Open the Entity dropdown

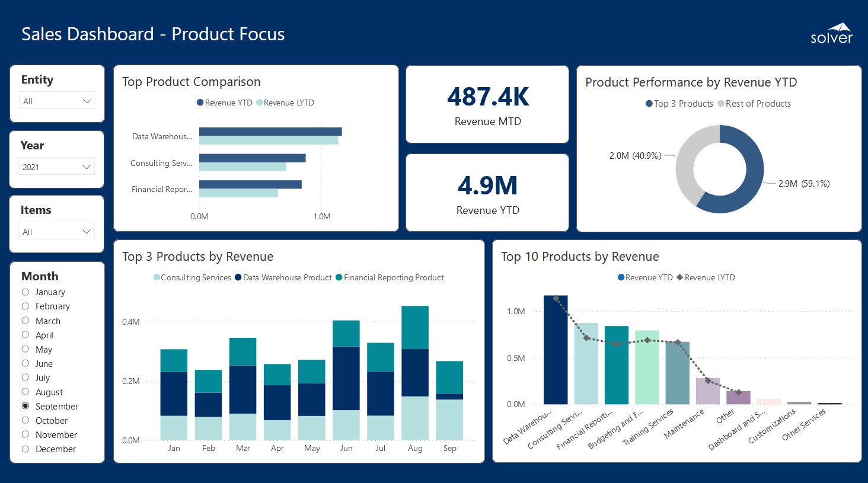tap(57, 101)
